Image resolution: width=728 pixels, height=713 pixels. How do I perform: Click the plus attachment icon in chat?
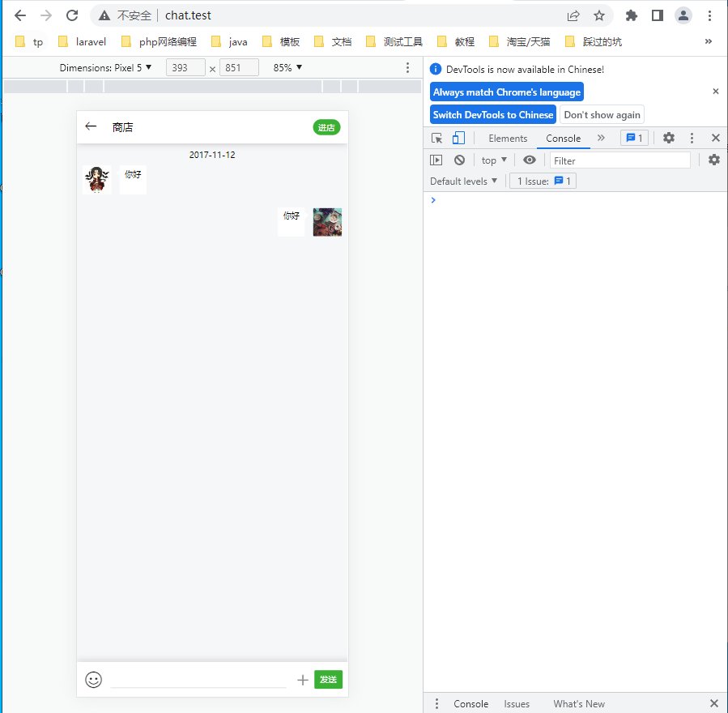(x=303, y=680)
